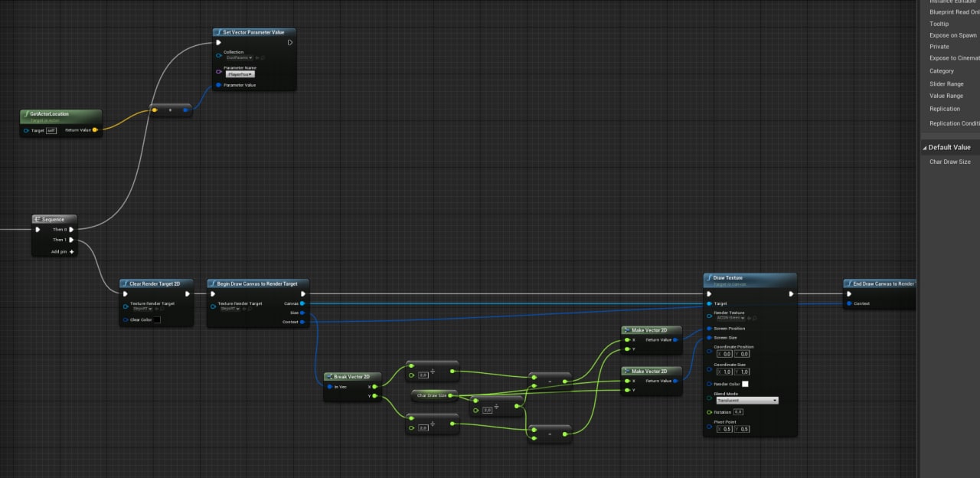Open Clear Render Target 2D texture dropdown

(143, 309)
